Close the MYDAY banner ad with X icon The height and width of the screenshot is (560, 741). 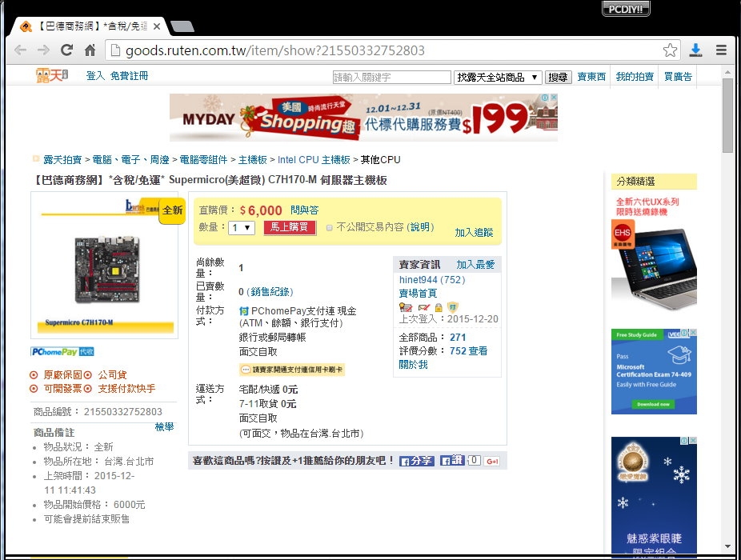click(554, 98)
